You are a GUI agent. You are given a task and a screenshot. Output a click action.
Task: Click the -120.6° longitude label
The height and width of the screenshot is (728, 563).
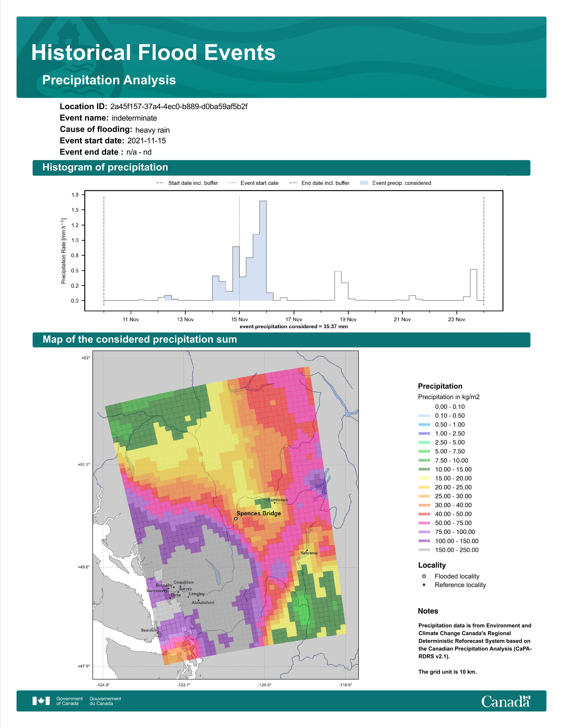click(264, 685)
